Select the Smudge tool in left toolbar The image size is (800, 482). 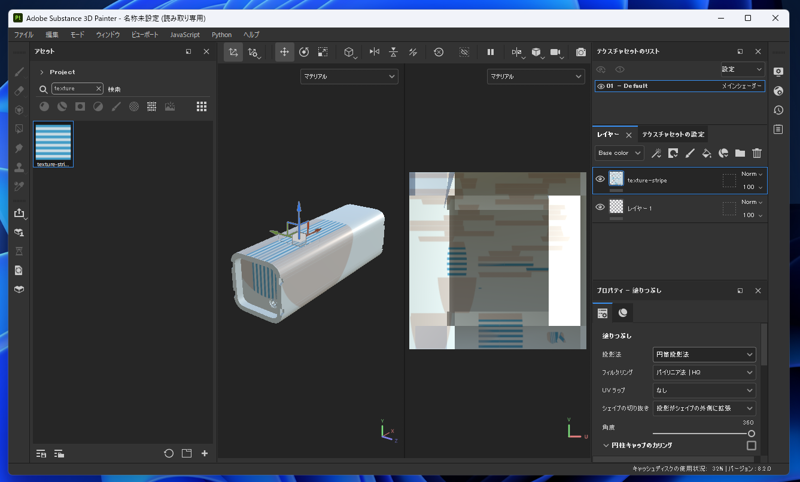click(x=19, y=148)
